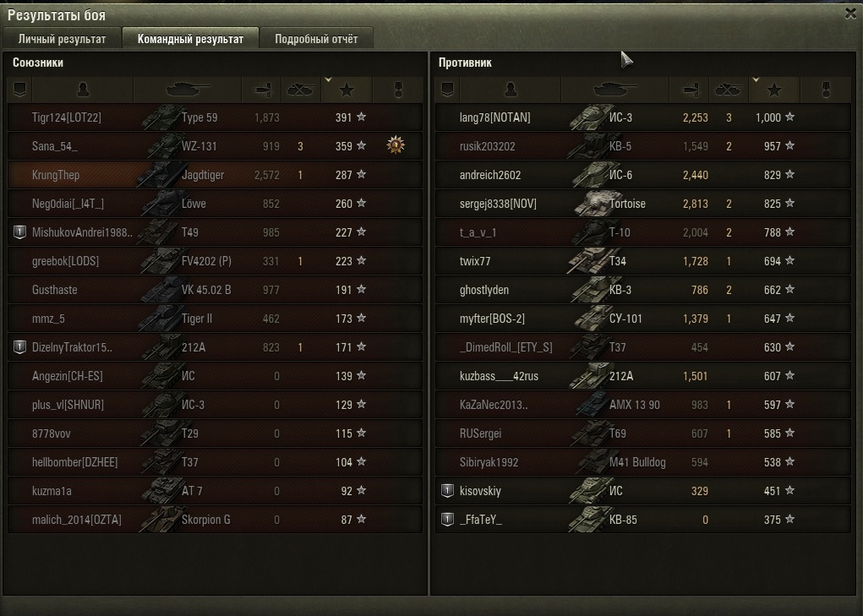Sort enemies by medals icon
Screen dimensions: 863x616
[826, 90]
